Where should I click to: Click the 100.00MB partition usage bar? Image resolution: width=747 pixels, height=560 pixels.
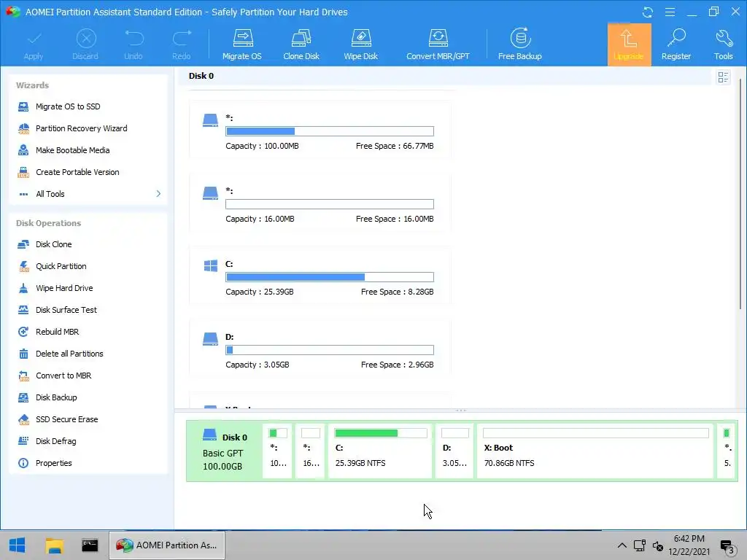coord(330,131)
